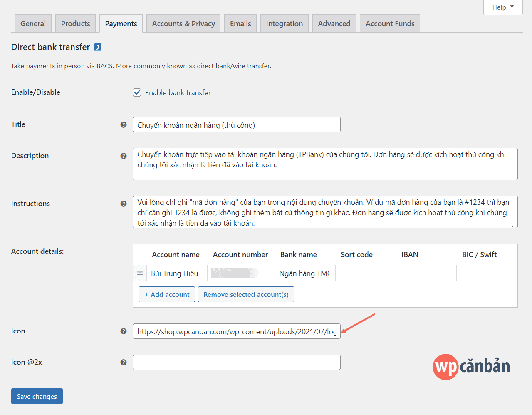
Task: Switch to the General tab
Action: click(x=33, y=24)
